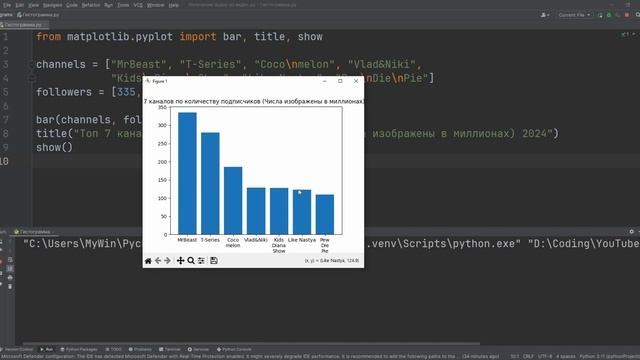Click the trash icon in Run panel sidebar
This screenshot has width=640, height=360.
(x=10, y=287)
